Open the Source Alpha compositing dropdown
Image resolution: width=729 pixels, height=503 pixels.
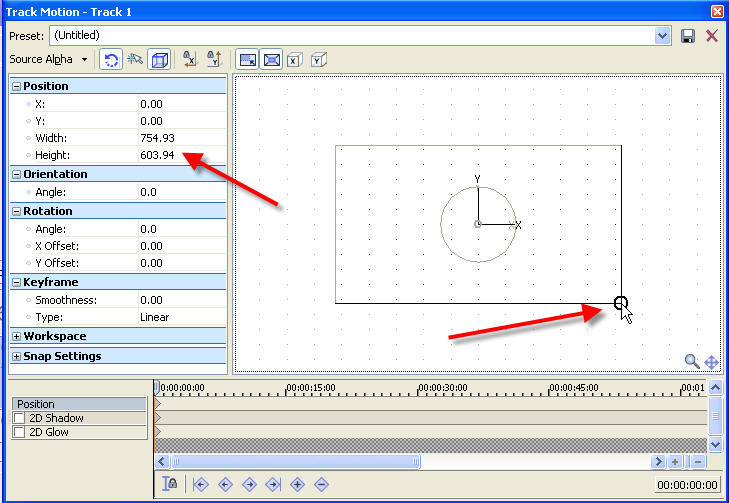tap(85, 60)
